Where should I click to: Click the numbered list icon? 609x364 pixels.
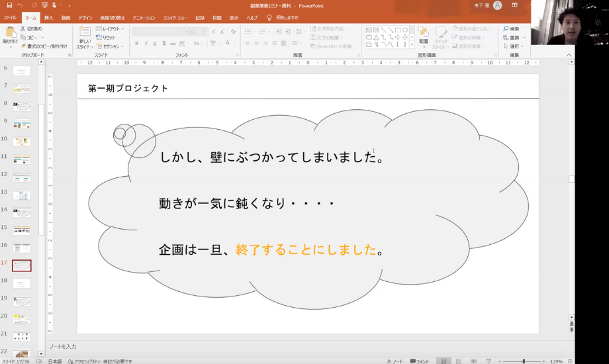point(262,32)
